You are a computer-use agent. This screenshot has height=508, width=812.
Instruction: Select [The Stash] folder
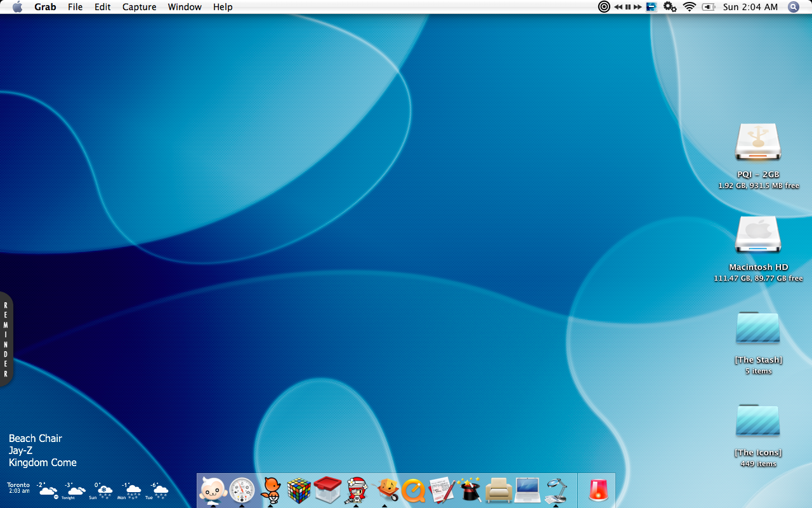758,328
